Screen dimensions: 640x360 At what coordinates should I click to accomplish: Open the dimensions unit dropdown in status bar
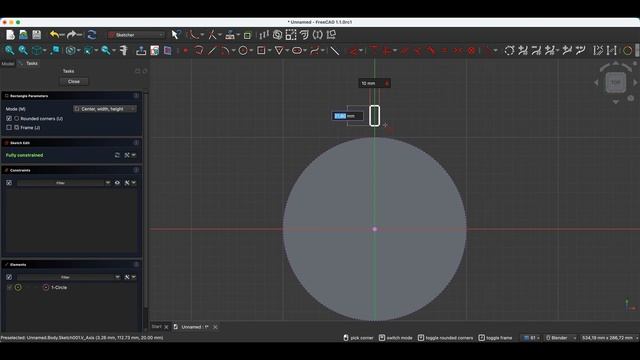click(609, 338)
